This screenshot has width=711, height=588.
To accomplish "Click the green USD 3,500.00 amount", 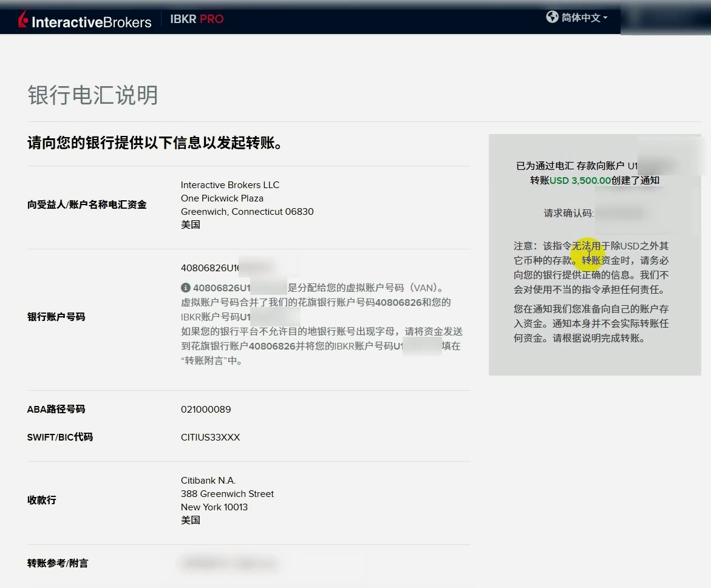I will pyautogui.click(x=580, y=180).
